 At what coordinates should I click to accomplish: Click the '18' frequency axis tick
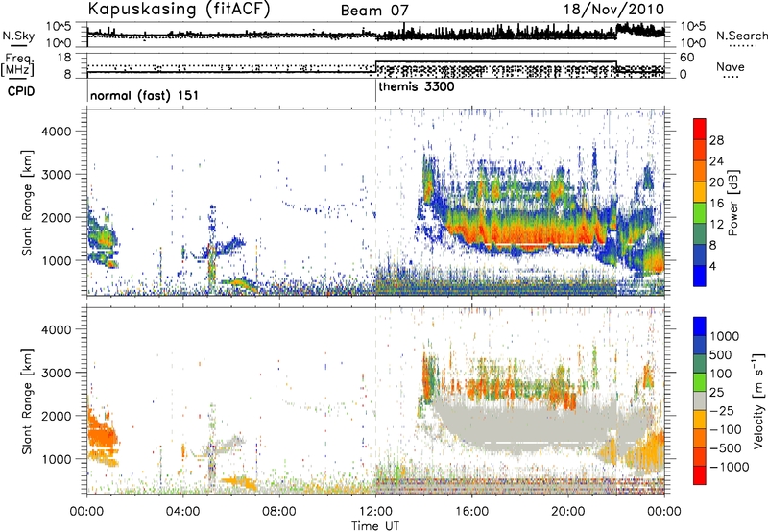63,58
